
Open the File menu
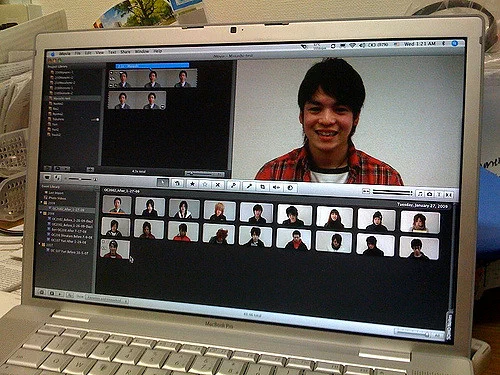(78, 53)
